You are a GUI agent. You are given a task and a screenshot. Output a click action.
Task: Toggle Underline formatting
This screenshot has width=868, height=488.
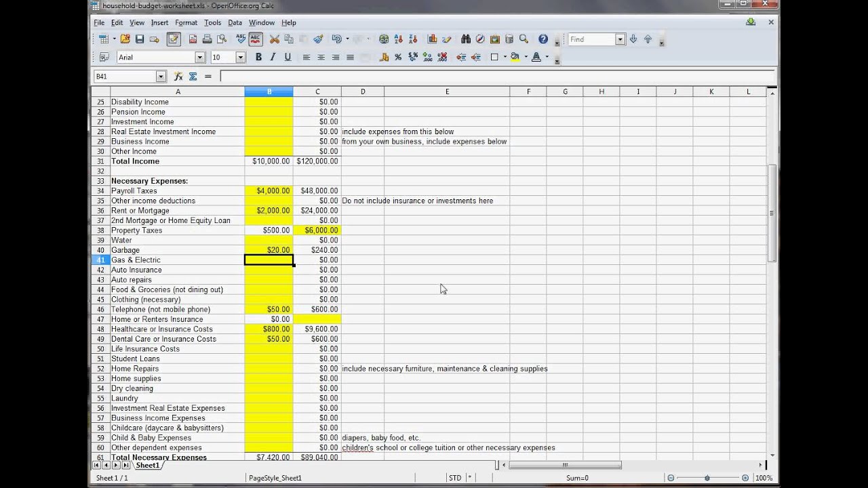click(288, 58)
